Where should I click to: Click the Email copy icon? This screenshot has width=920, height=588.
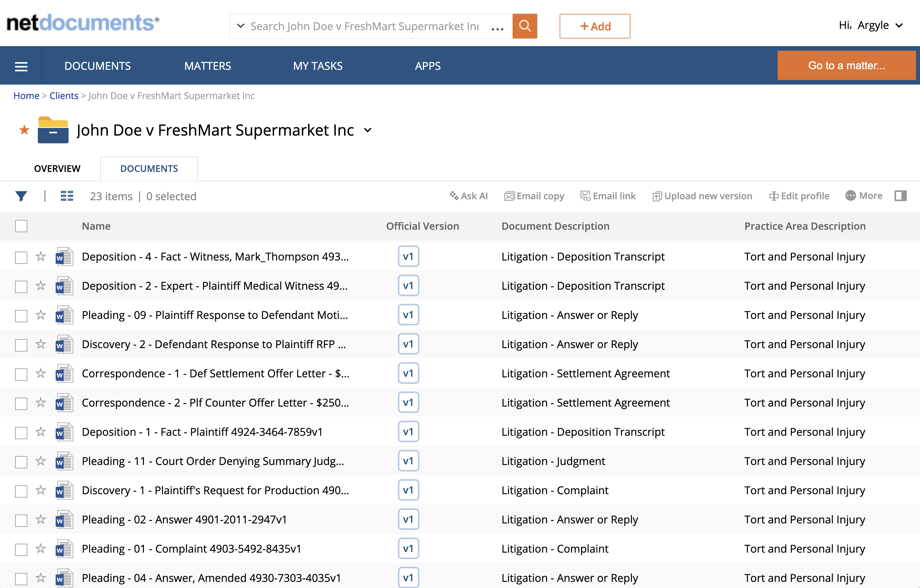click(509, 196)
